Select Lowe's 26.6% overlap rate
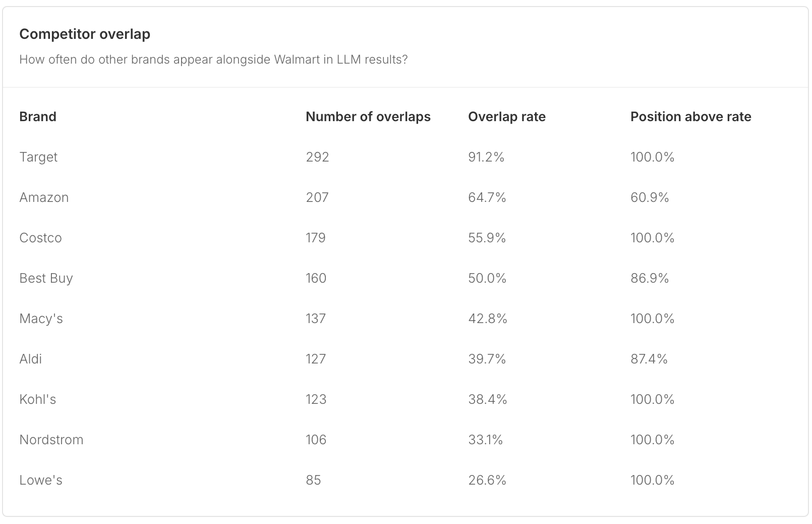The width and height of the screenshot is (812, 524). click(487, 480)
